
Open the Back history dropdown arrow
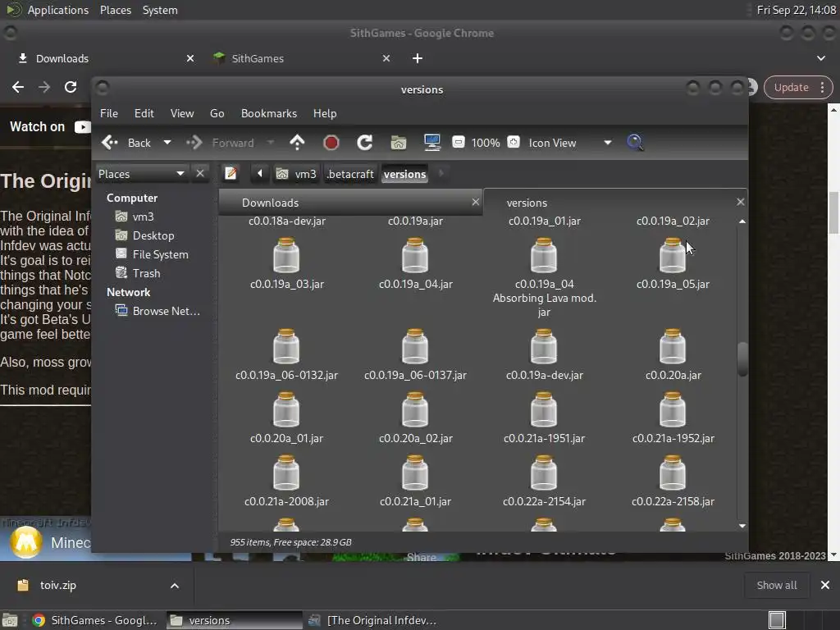coord(167,143)
